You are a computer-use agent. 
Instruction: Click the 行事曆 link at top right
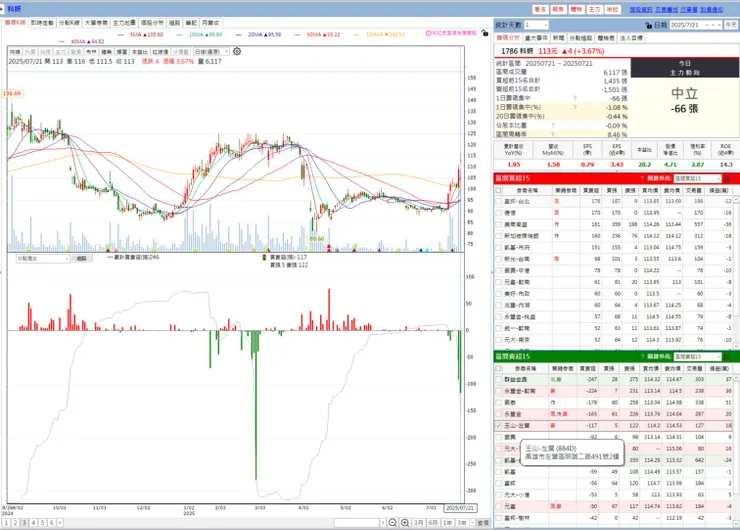(689, 9)
